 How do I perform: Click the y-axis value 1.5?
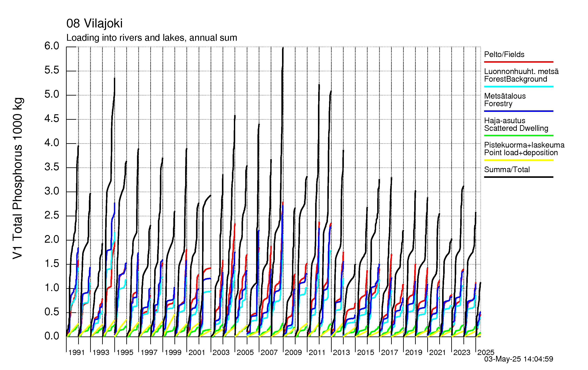coord(52,264)
